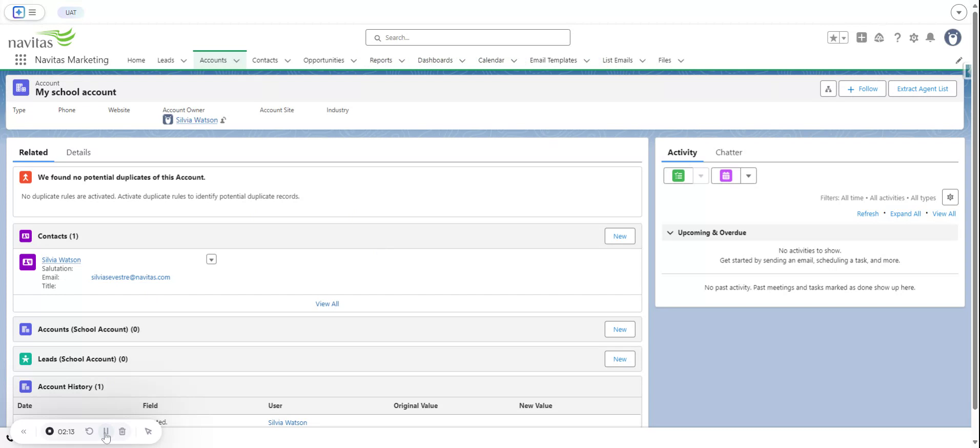This screenshot has width=980, height=448.
Task: Open the Calendar tab dropdown chevron
Action: [514, 60]
